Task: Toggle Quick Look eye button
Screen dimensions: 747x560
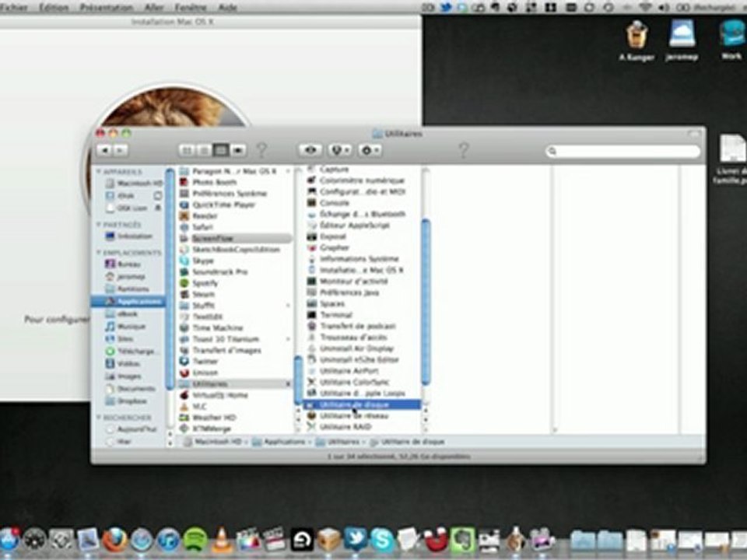Action: (x=310, y=150)
